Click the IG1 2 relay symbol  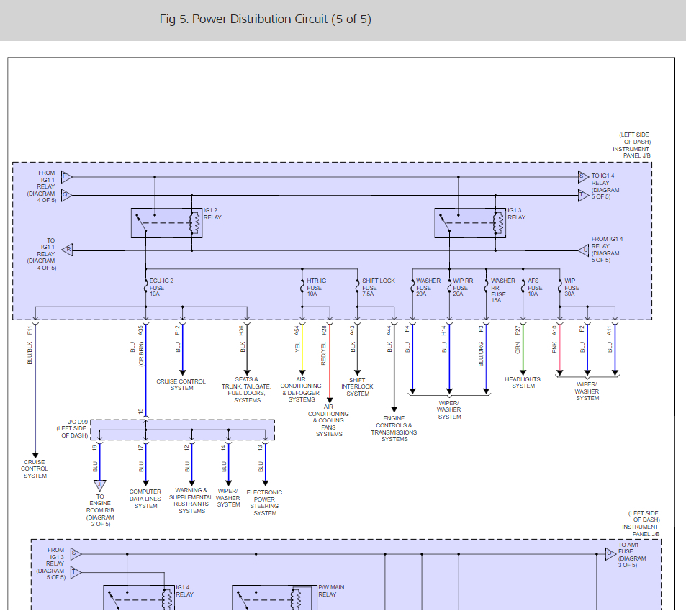click(166, 223)
